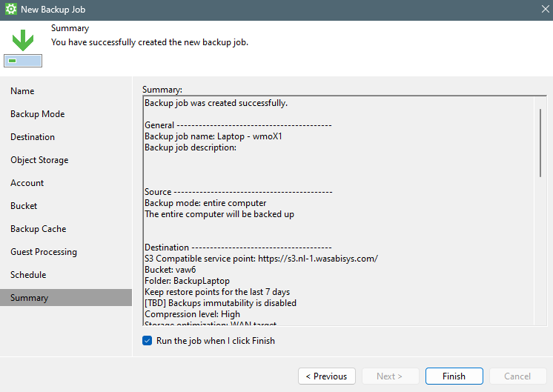The width and height of the screenshot is (553, 392).
Task: Click the backup job name line in summary
Action: coord(213,136)
